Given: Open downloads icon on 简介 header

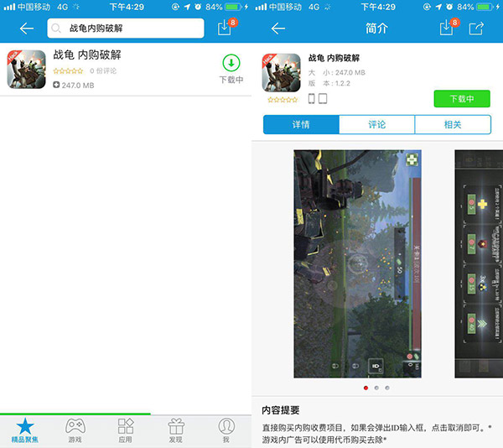Looking at the screenshot, I should [x=446, y=28].
